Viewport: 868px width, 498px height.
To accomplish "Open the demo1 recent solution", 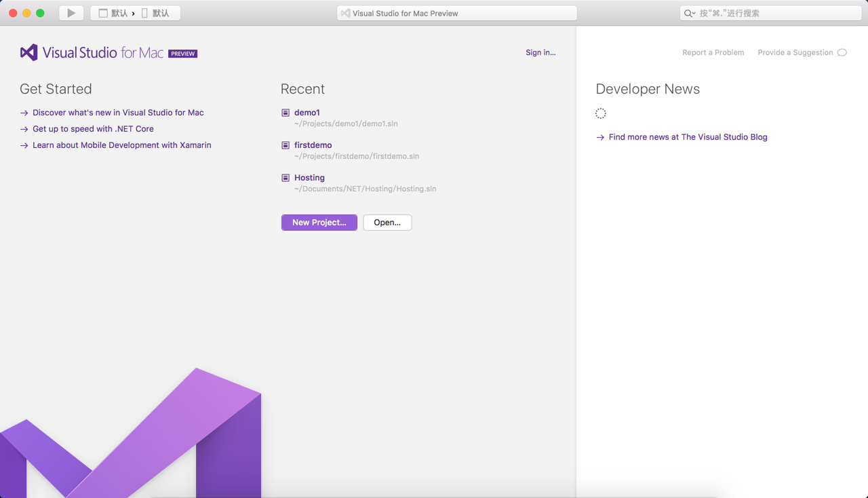I will tap(307, 113).
